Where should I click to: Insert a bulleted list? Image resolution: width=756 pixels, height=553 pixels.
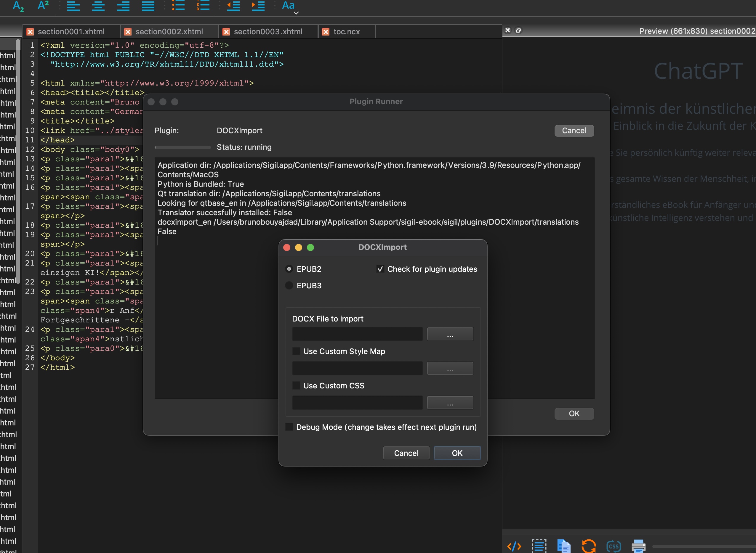(x=178, y=5)
